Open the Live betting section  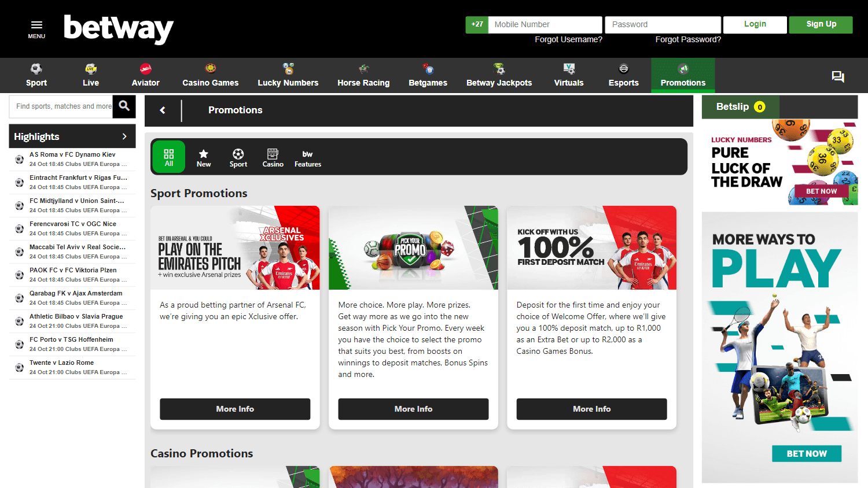pyautogui.click(x=91, y=76)
